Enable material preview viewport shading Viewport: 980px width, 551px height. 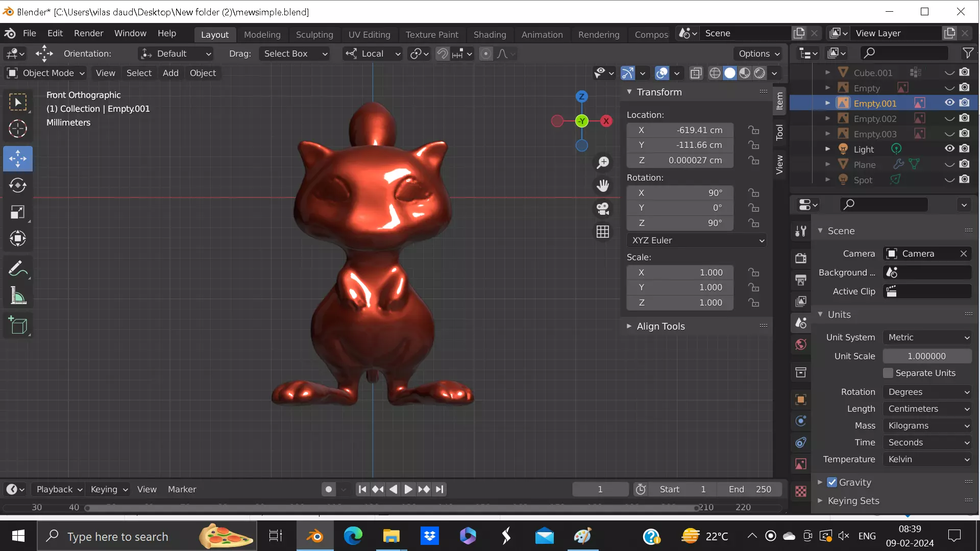coord(745,73)
